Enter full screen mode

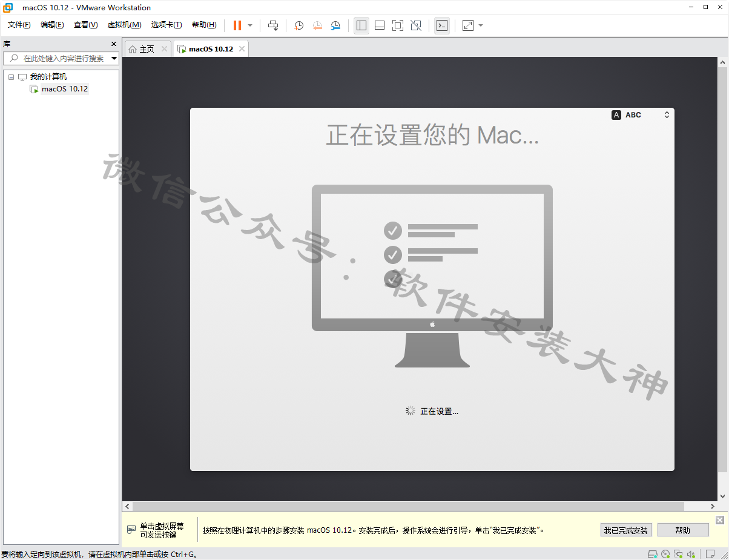click(x=398, y=25)
